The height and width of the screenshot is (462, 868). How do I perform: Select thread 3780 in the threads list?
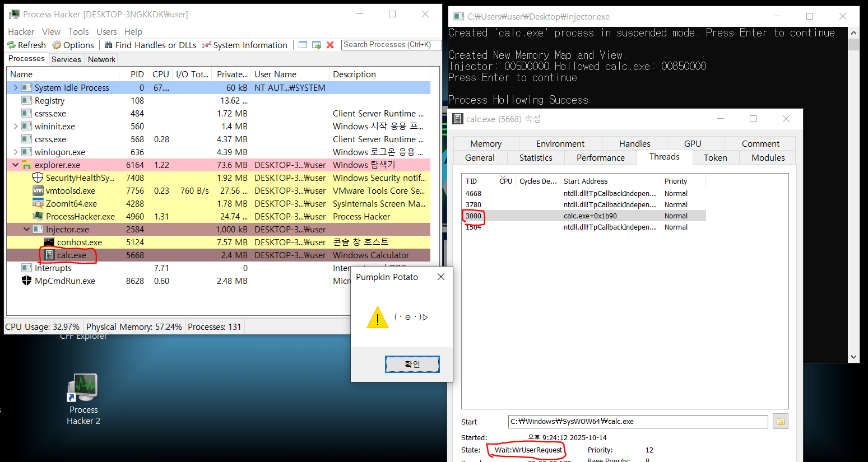click(x=584, y=204)
